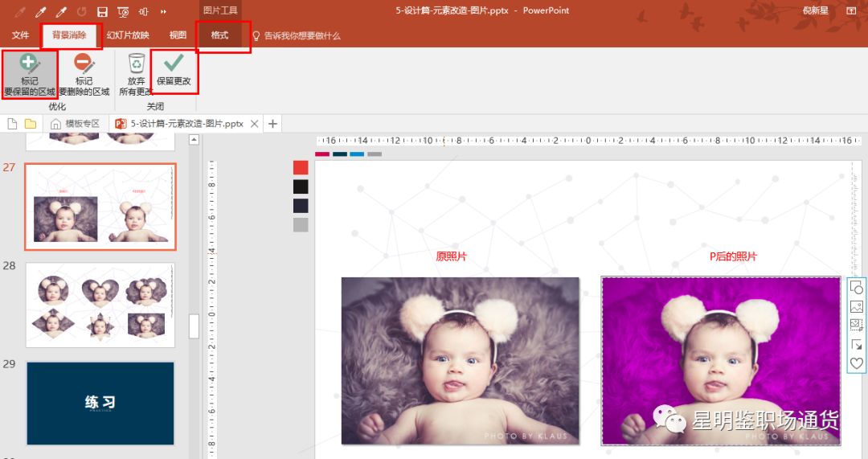Click the picture icon in the right side panel
The width and height of the screenshot is (868, 459).
[x=857, y=306]
